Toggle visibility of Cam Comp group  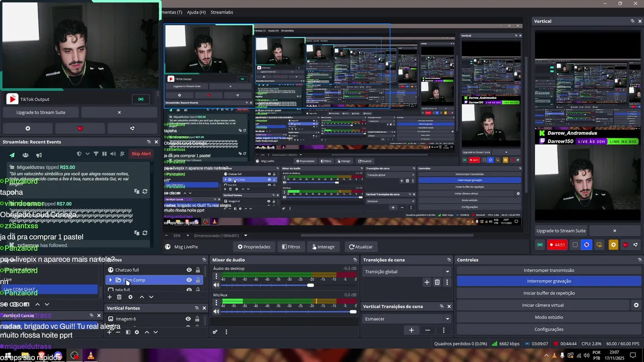189,280
